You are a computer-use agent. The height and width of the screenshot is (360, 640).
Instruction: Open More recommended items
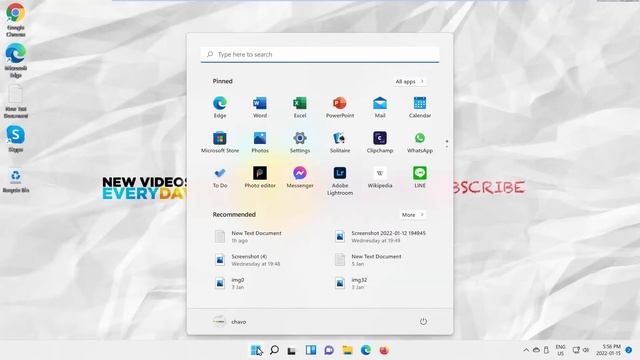412,215
